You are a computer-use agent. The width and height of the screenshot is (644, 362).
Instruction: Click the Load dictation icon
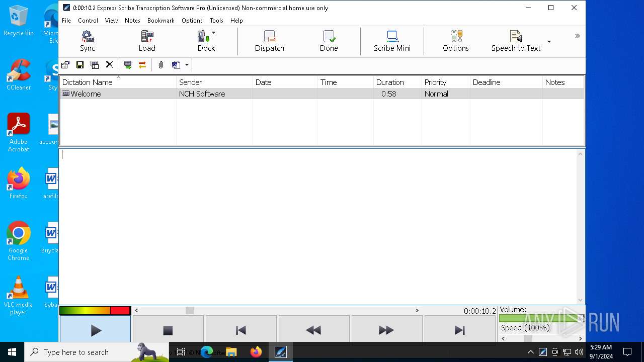147,41
